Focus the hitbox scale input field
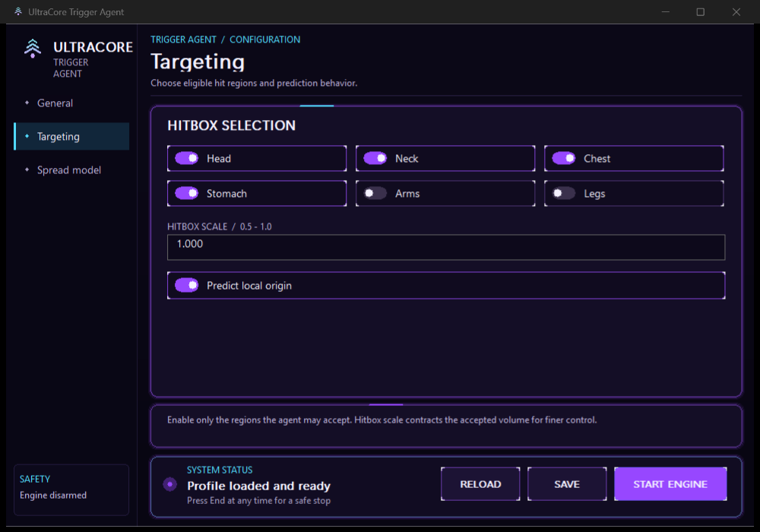The height and width of the screenshot is (532, 760). click(x=446, y=247)
